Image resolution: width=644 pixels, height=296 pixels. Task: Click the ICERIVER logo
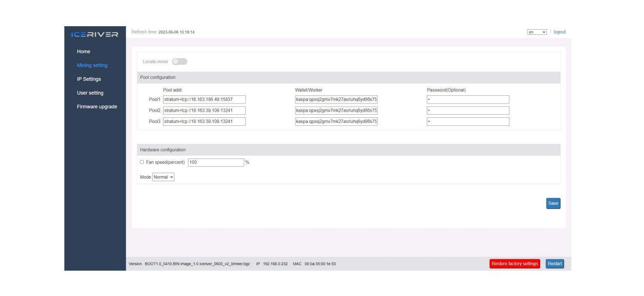(x=94, y=34)
